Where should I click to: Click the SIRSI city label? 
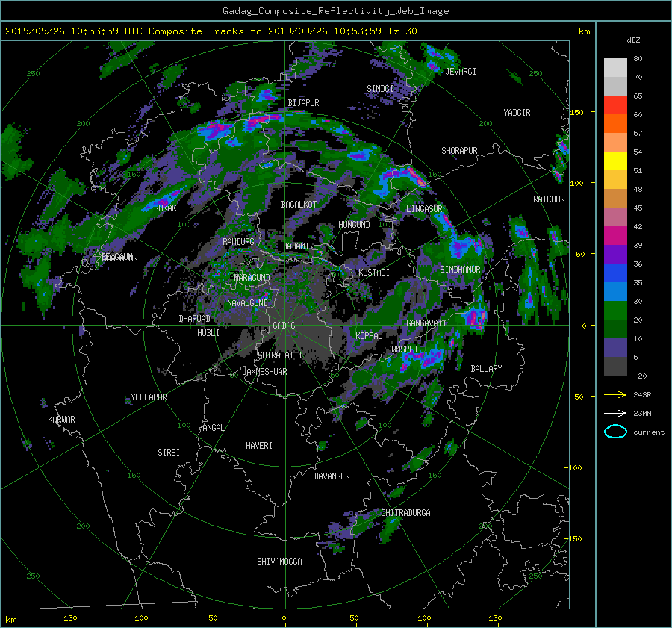[169, 453]
